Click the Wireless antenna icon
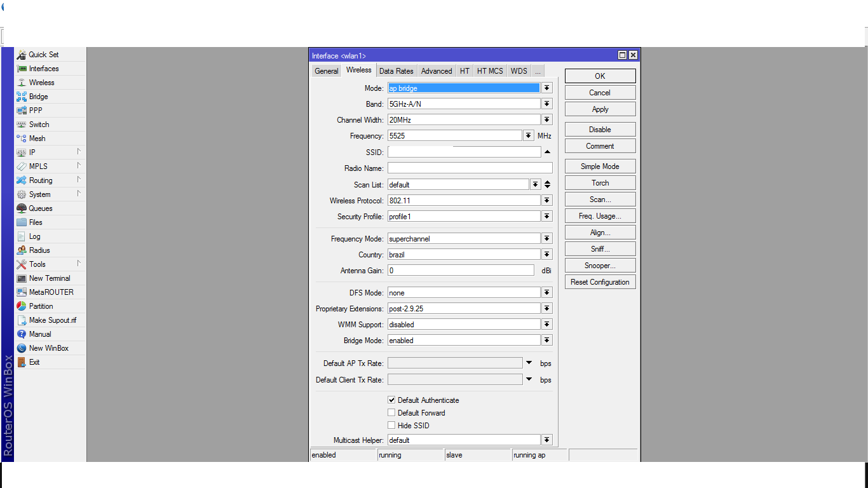Viewport: 868px width, 488px height. coord(22,83)
